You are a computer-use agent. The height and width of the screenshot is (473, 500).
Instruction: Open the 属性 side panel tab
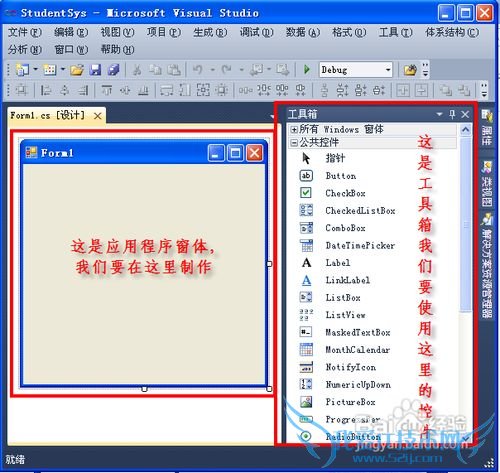pyautogui.click(x=487, y=127)
